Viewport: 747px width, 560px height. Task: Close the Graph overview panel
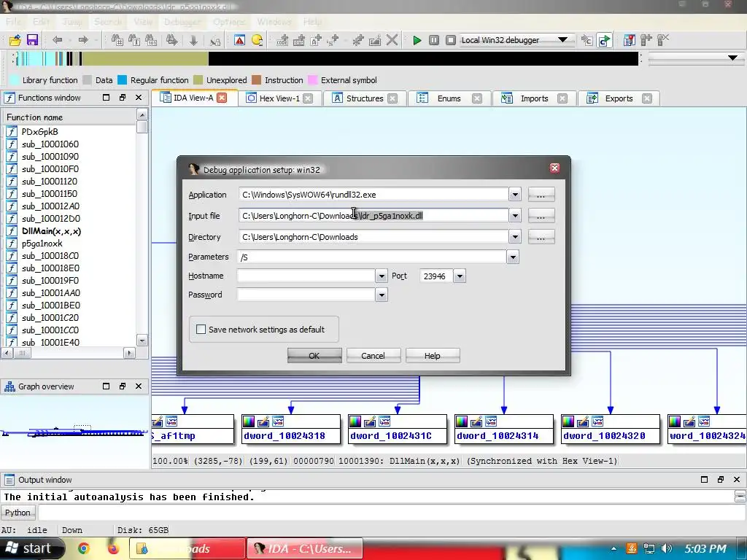[139, 386]
